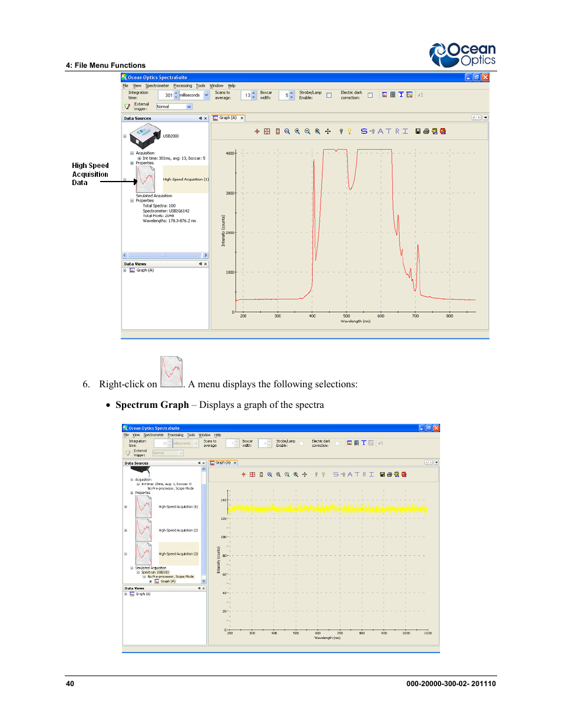
Task: Select High-Speed Acquisition (1) spectrum thumbnail in red-spectrum window
Action: click(146, 179)
